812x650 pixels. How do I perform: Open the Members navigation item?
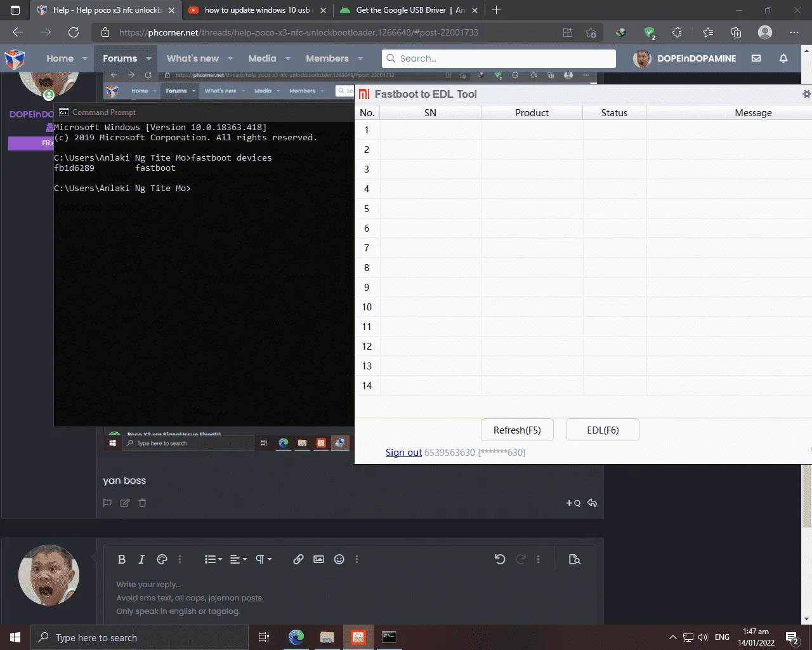(x=327, y=58)
